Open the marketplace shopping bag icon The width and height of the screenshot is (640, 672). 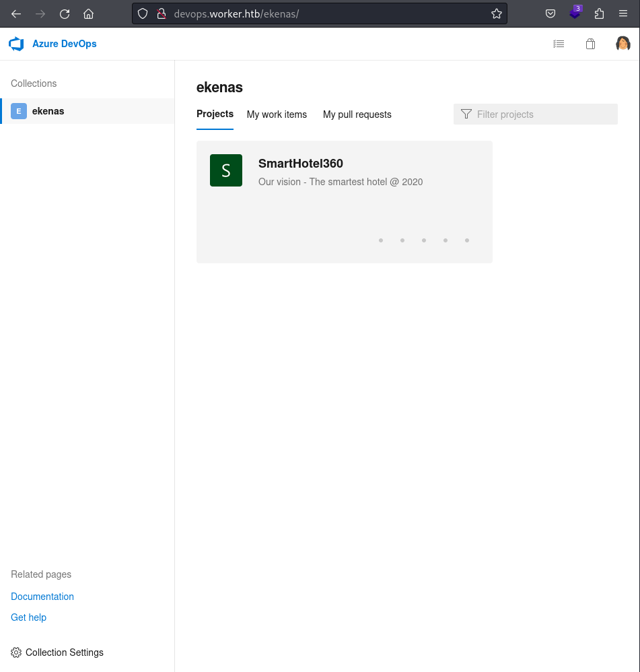click(x=590, y=44)
